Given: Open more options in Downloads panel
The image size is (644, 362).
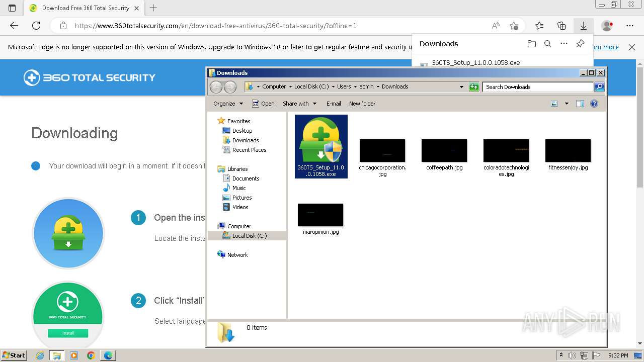Looking at the screenshot, I should tap(564, 44).
